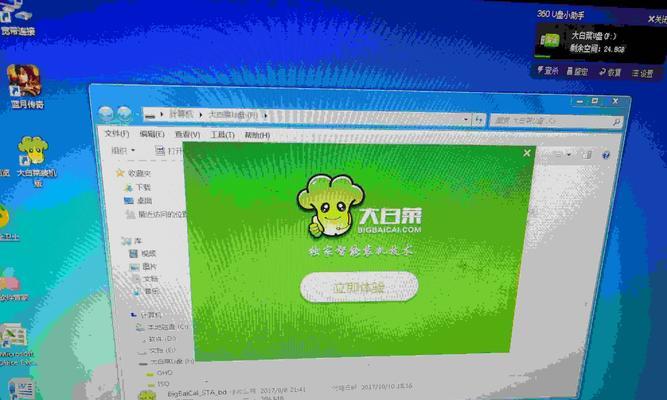Screen dimensions: 667x400
Task: Expand the chevron after 大白菜U盘 breadcrumb
Action: [x=265, y=115]
